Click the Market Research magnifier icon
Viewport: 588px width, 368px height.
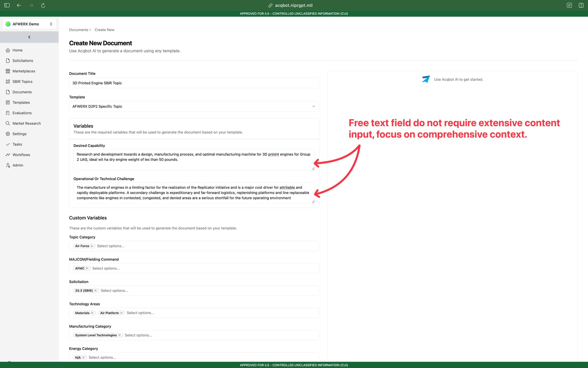(x=8, y=123)
